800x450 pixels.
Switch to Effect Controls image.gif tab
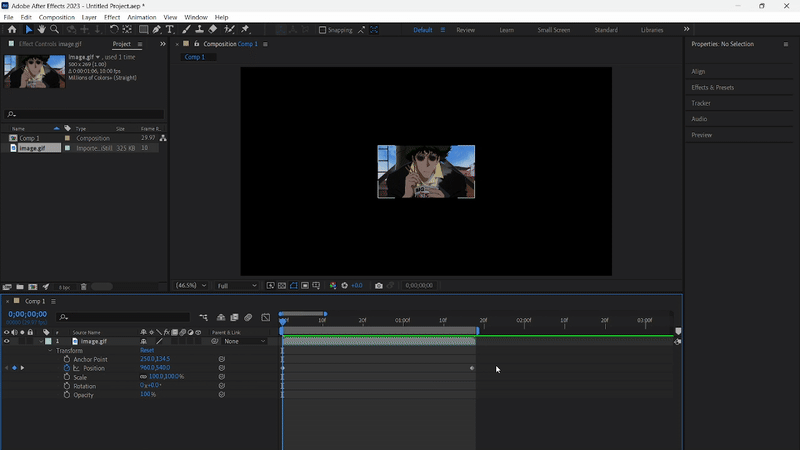point(50,44)
